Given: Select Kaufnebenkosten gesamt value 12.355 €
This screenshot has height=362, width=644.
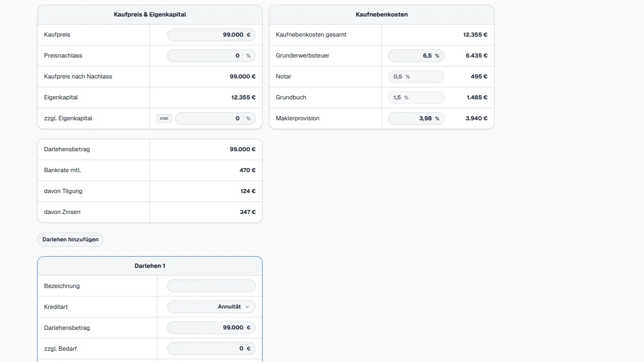Looking at the screenshot, I should coord(475,35).
